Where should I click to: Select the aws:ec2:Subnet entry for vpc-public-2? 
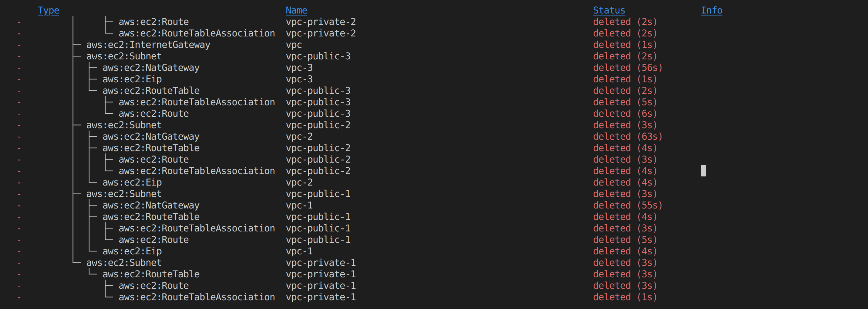pyautogui.click(x=124, y=125)
